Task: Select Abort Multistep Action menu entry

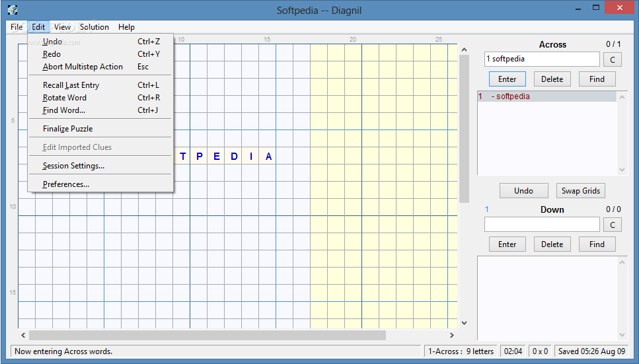Action: (x=100, y=67)
